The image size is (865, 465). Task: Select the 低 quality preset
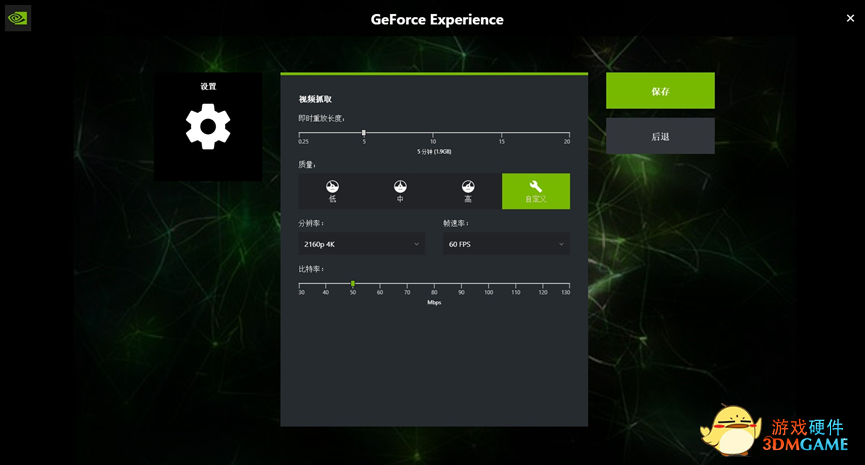coord(332,191)
